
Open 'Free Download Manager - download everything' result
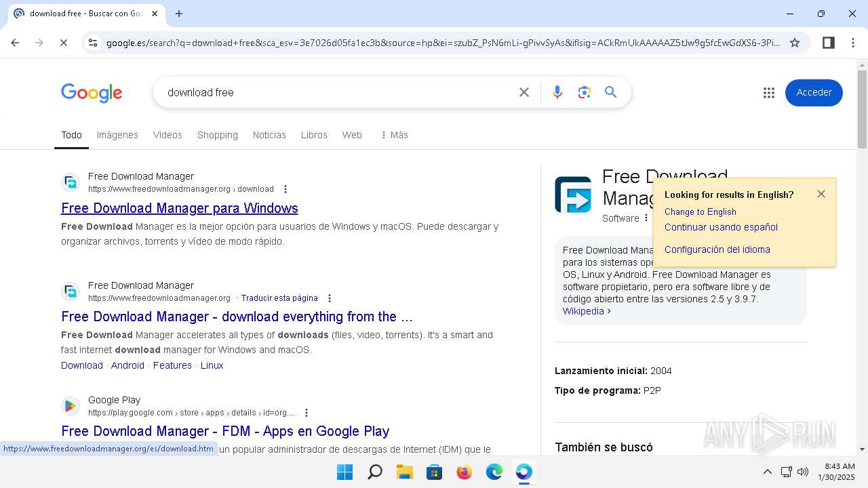tap(237, 317)
